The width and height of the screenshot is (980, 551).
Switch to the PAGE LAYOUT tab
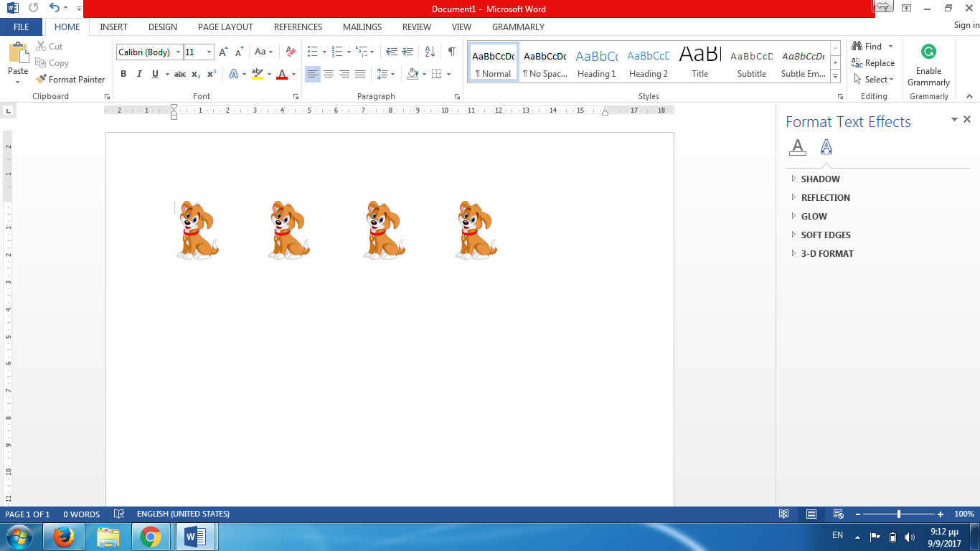[225, 27]
